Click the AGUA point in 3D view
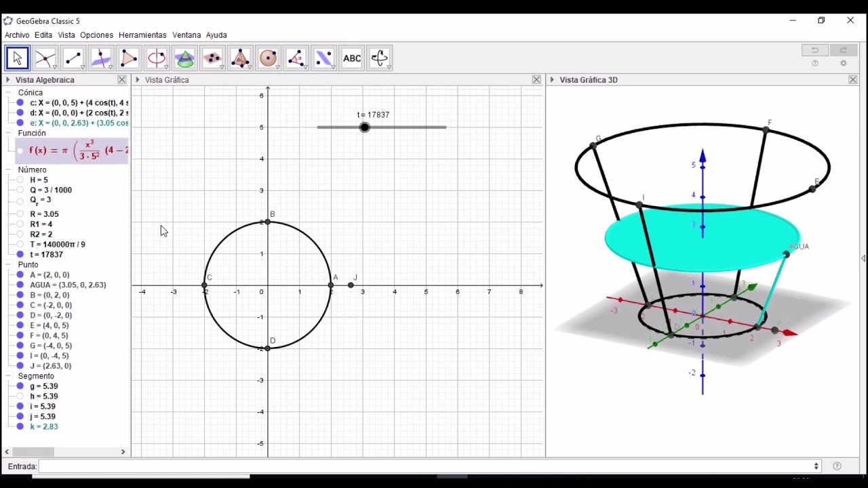This screenshot has width=868, height=488. (x=787, y=254)
